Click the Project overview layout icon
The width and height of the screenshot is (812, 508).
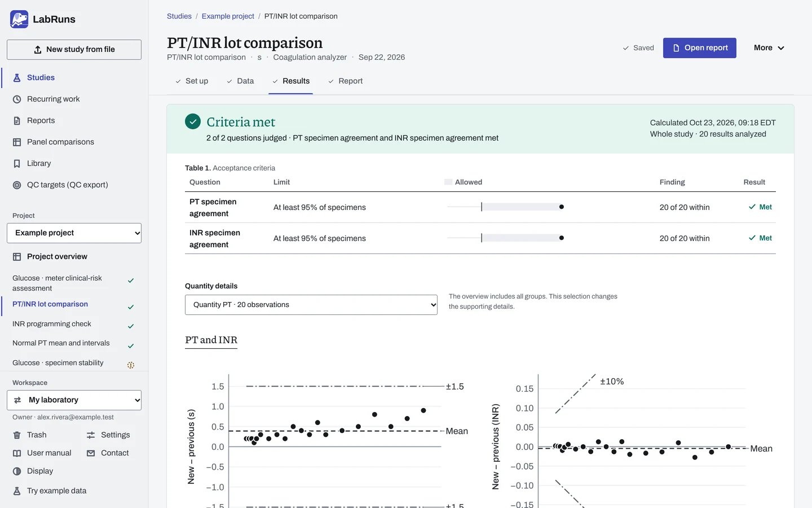17,257
